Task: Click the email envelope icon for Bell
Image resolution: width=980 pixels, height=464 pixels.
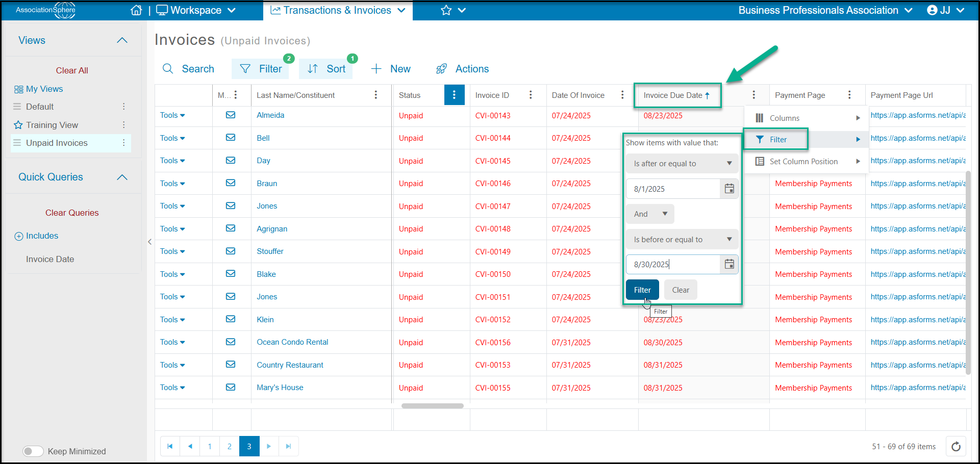Action: click(231, 138)
